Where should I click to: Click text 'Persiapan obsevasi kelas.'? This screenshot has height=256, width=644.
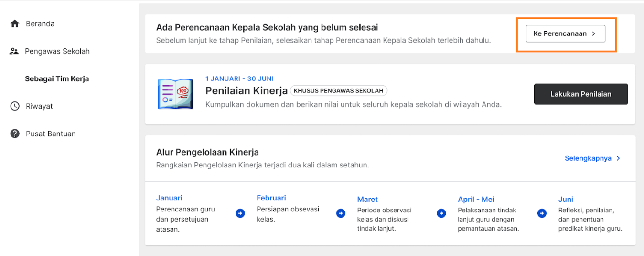pyautogui.click(x=288, y=214)
